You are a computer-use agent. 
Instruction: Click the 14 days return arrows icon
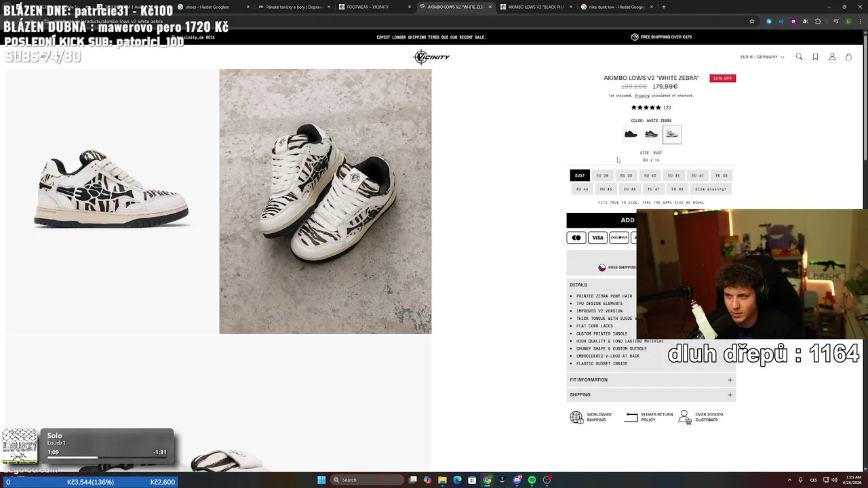pyautogui.click(x=631, y=418)
